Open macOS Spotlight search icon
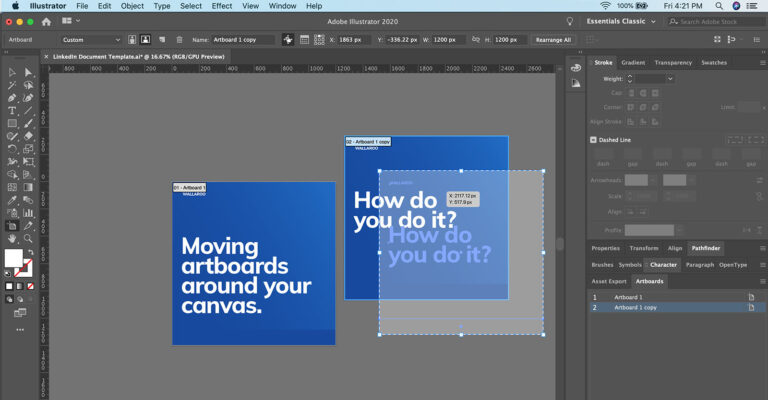The height and width of the screenshot is (400, 768). (x=719, y=6)
